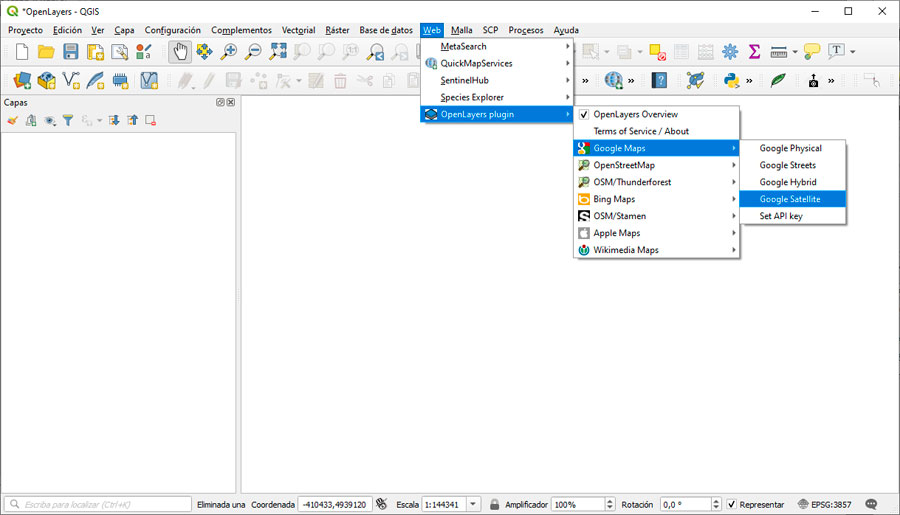900x515 pixels.
Task: Choose Google Hybrid layer
Action: click(793, 182)
